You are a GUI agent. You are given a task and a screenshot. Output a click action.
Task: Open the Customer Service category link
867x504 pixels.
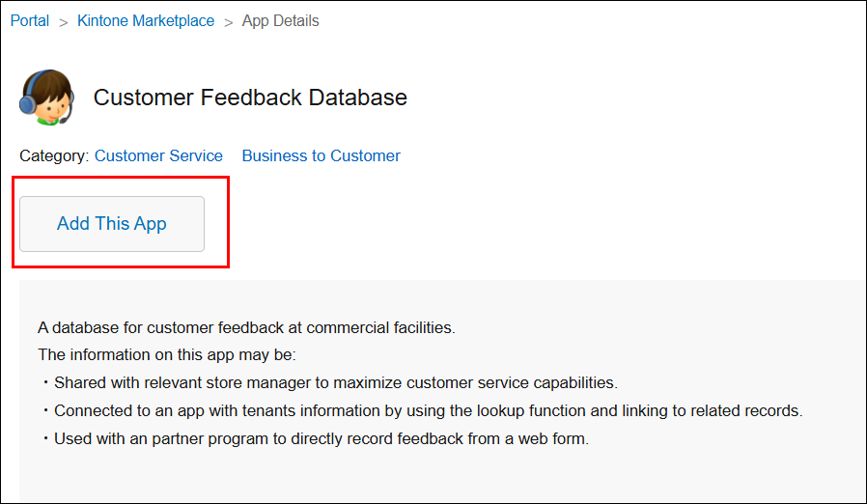tap(158, 155)
